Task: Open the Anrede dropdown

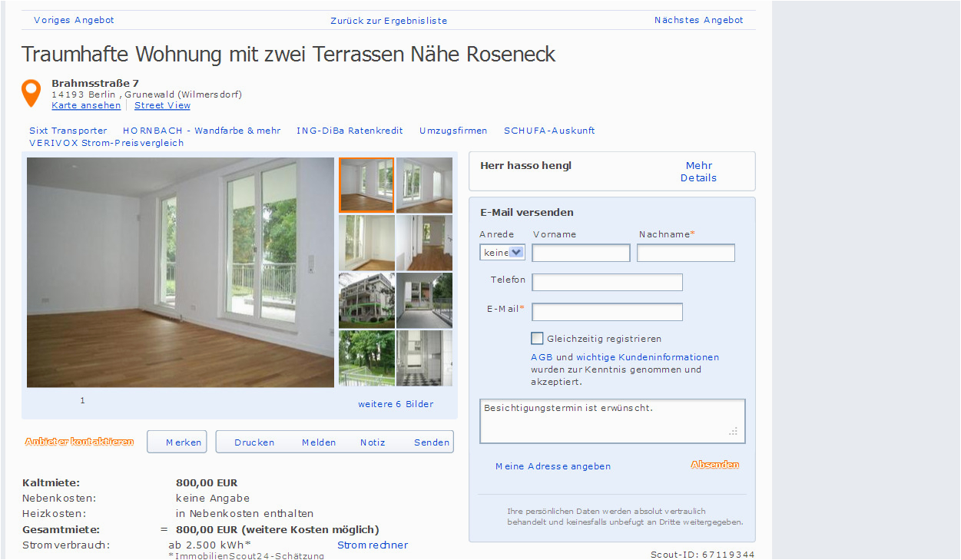Action: click(502, 252)
